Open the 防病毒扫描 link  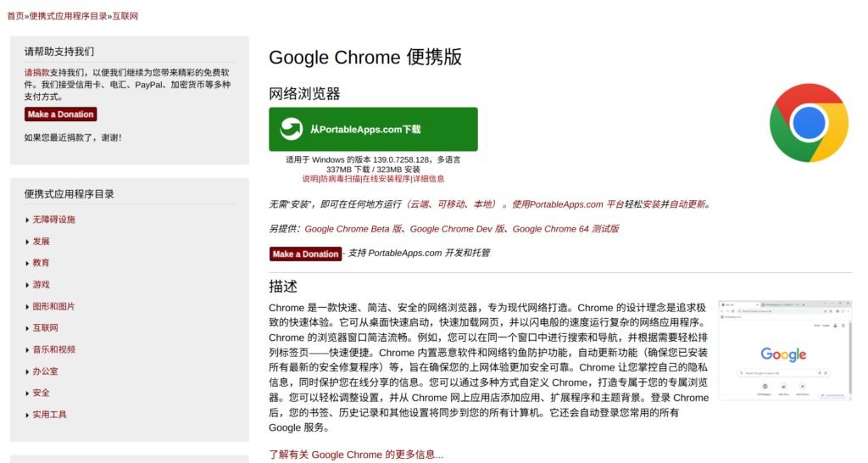click(341, 178)
